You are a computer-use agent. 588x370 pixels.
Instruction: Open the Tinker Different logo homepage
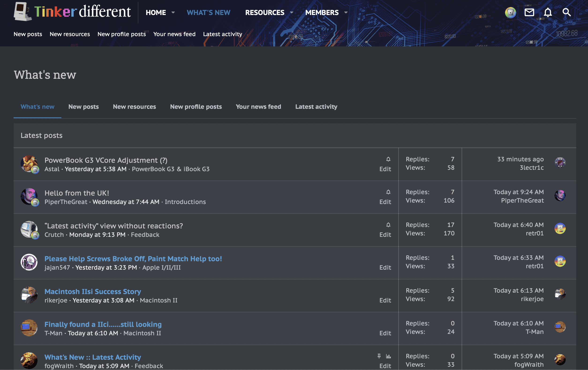tap(72, 11)
